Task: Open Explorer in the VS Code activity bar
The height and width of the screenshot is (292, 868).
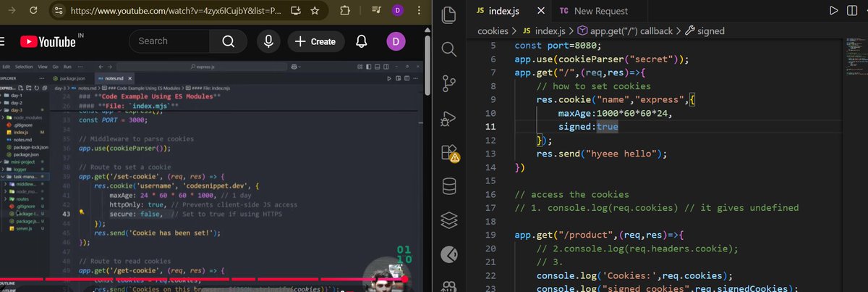Action: click(449, 14)
